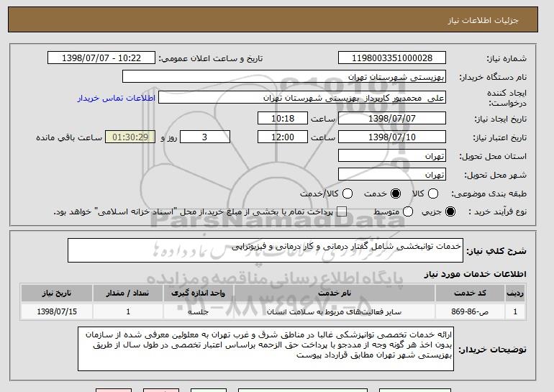Click the واحد اندازه گیری column header
The height and width of the screenshot is (392, 554).
pyautogui.click(x=198, y=293)
